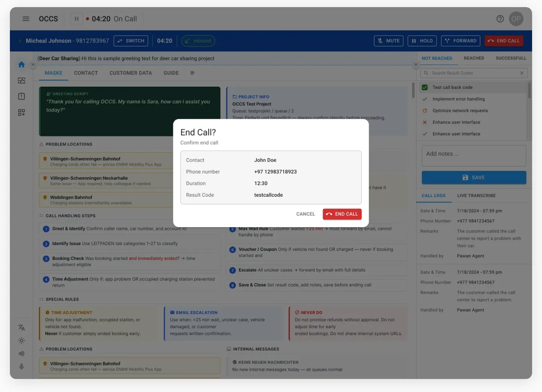This screenshot has width=542, height=392.
Task: Clear the result code search with X
Action: pos(522,73)
